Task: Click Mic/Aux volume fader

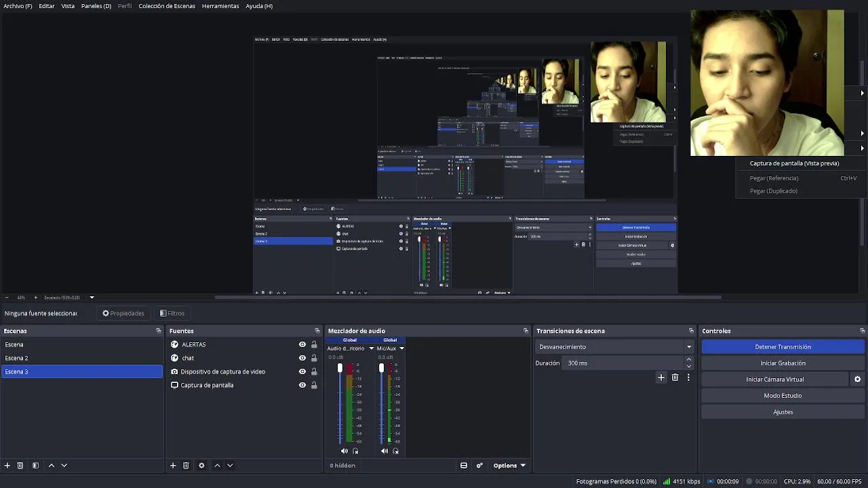Action: coord(381,369)
